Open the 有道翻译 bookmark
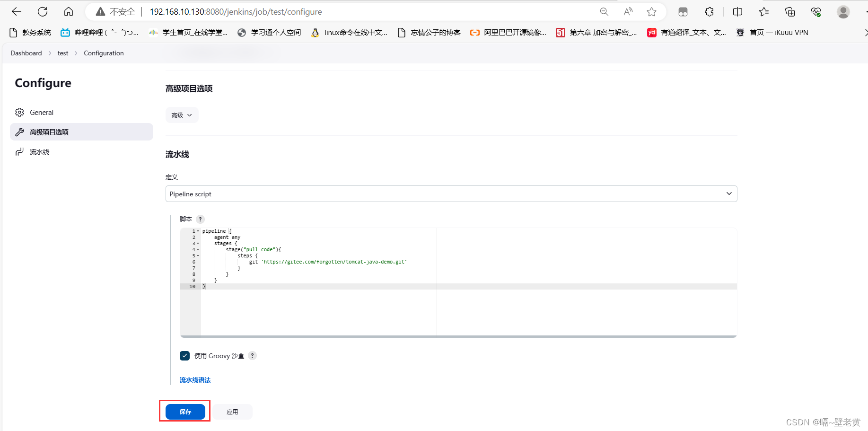Screen dimensions: 868x431 [x=687, y=32]
